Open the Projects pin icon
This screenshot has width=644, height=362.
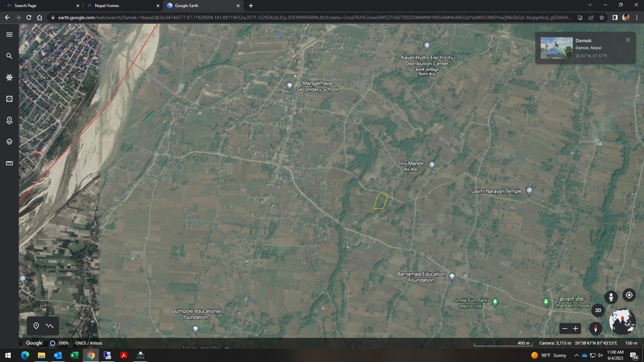coord(9,120)
